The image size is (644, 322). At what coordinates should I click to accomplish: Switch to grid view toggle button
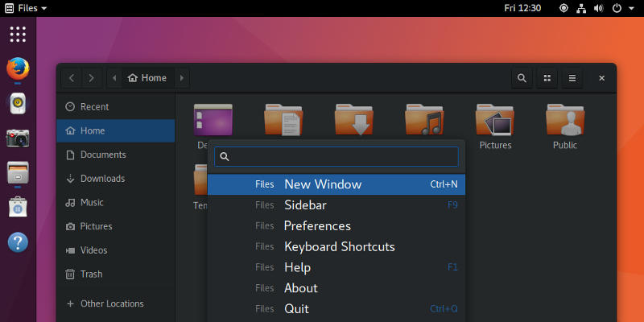[547, 78]
